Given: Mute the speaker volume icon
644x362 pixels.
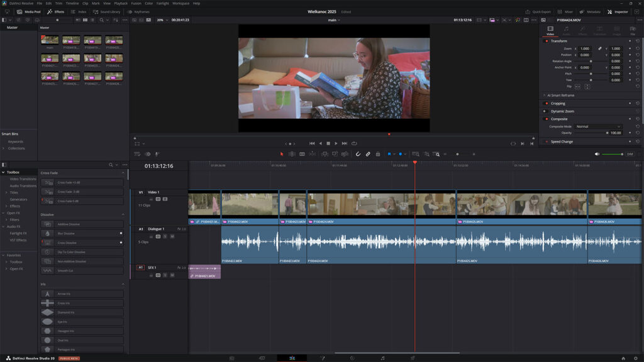Looking at the screenshot, I should tap(597, 154).
